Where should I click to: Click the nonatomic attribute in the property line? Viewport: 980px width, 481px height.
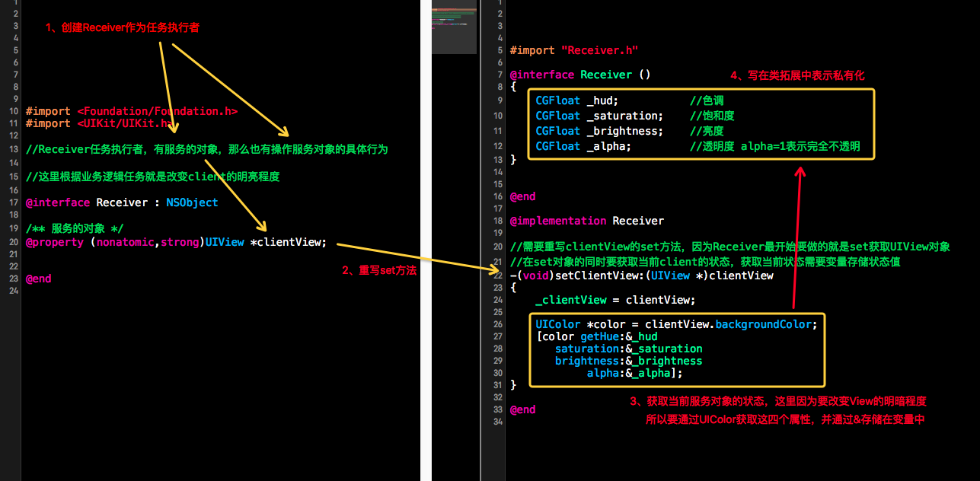point(125,242)
